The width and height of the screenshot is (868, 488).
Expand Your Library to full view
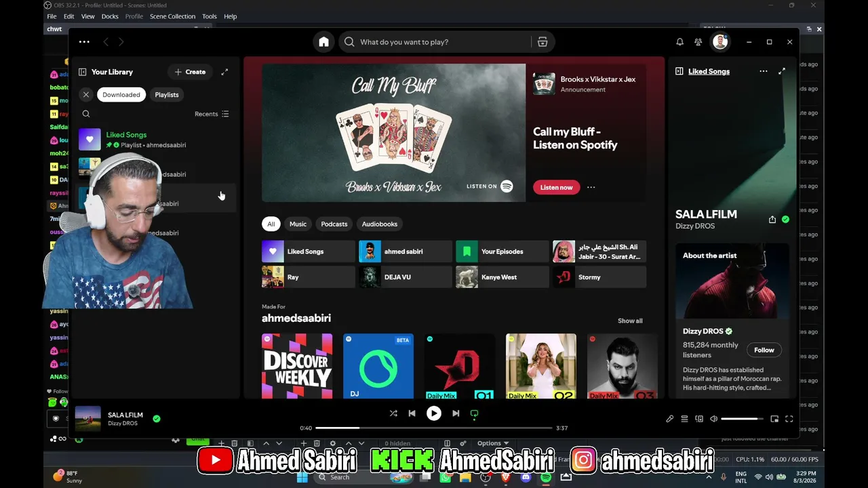tap(224, 72)
